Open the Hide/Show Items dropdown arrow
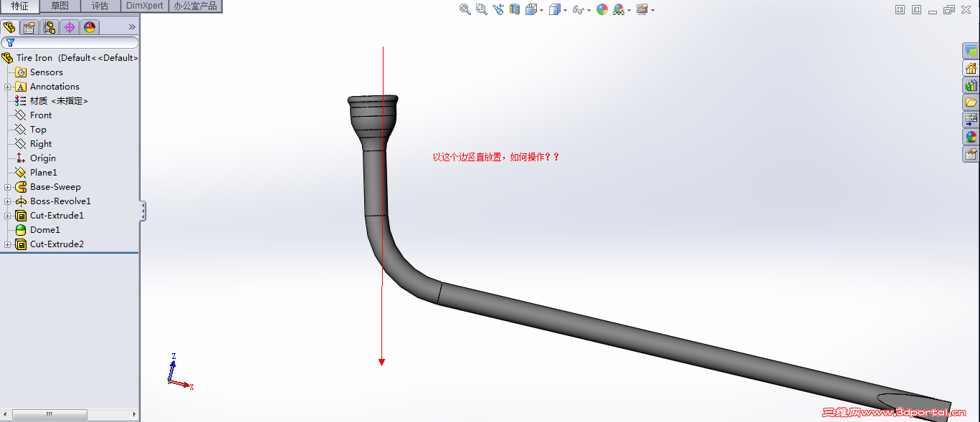This screenshot has width=980, height=422. point(589,10)
